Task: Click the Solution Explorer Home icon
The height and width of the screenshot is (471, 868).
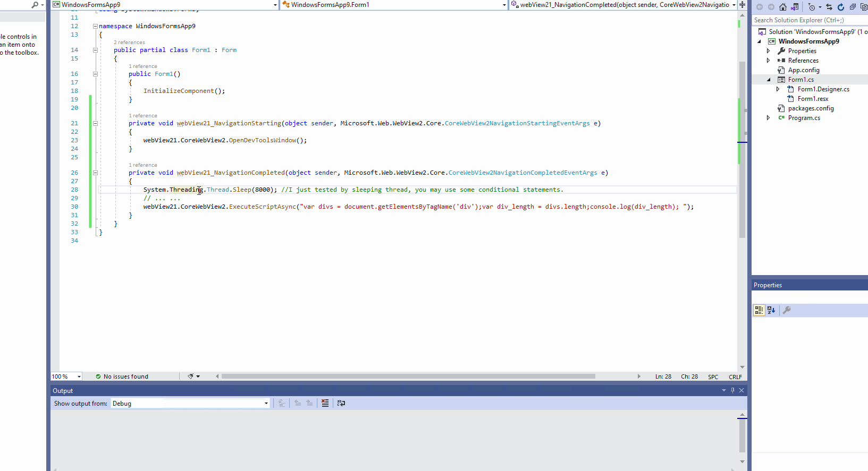Action: [x=783, y=7]
